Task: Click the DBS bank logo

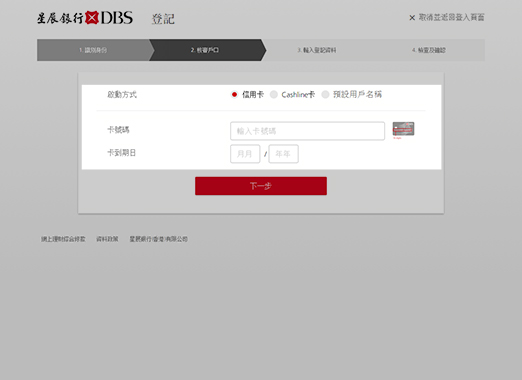Action: [x=85, y=18]
